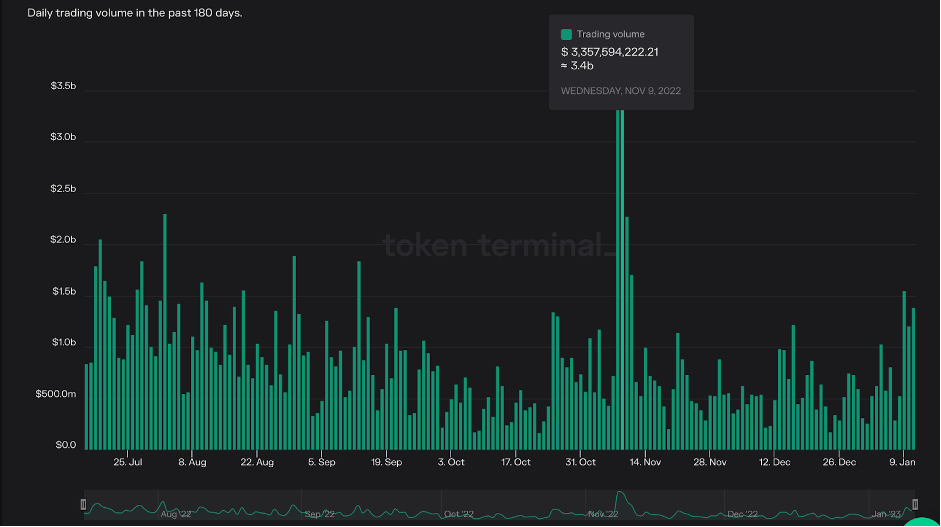Click the Sep '22 label in the navigator

pyautogui.click(x=319, y=514)
